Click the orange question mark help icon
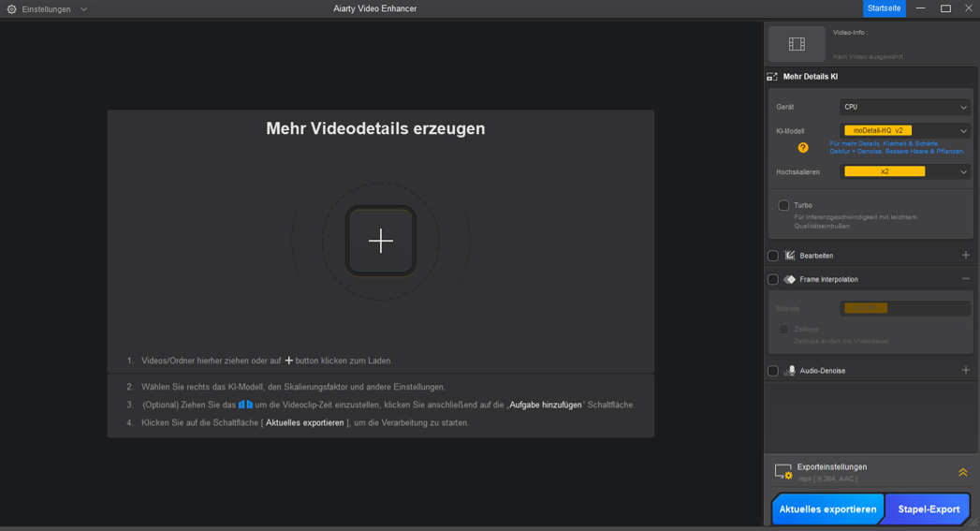This screenshot has width=980, height=531. pos(803,148)
